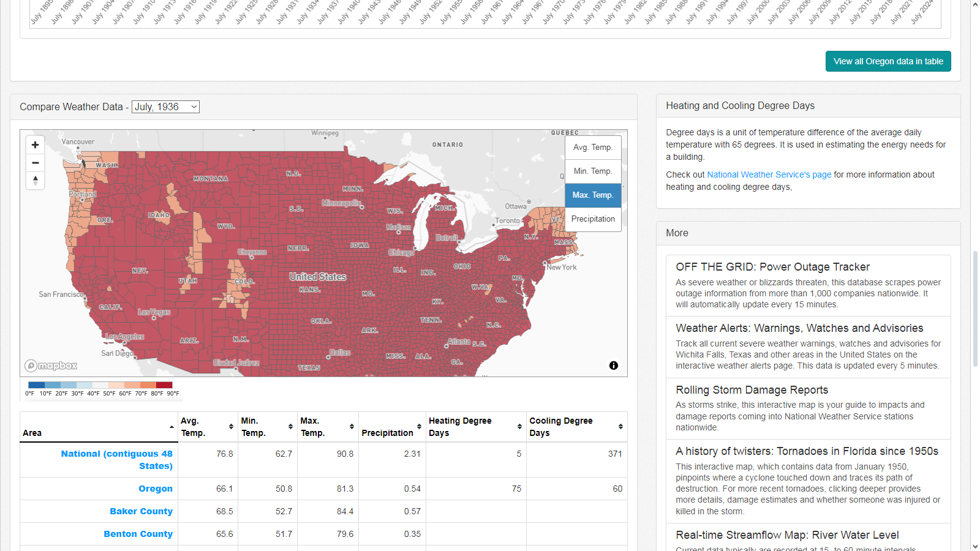Zoom in on the map
Viewport: 980px width, 551px height.
point(35,145)
